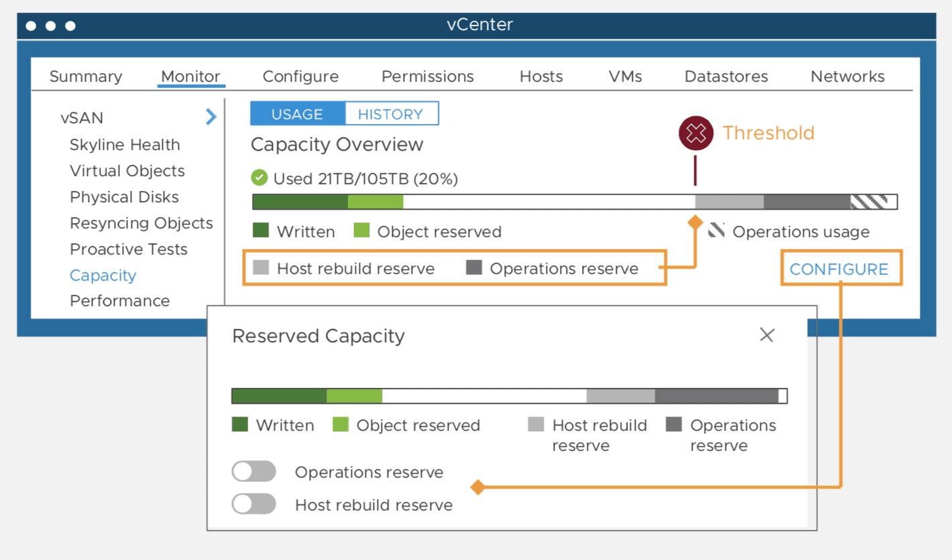Viewport: 952px width, 560px height.
Task: Click the Object reserved swatch in Capacity Overview
Action: point(361,230)
